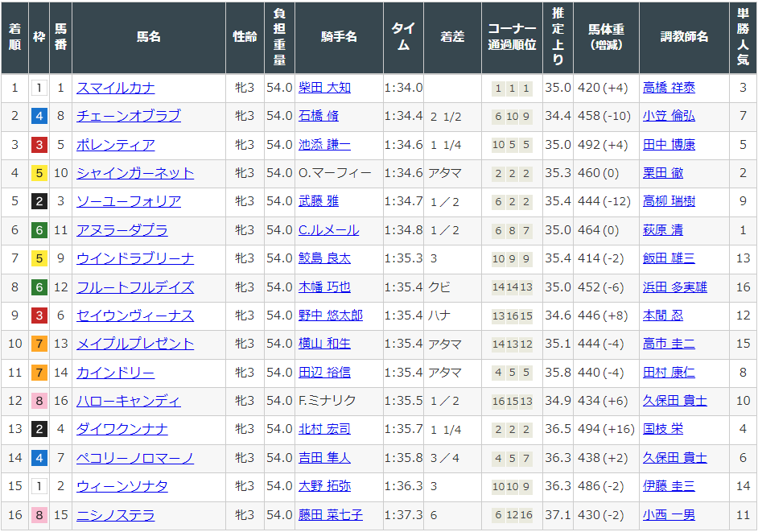This screenshot has height=532, width=758.
Task: Open jockey profile 柴田 大知
Action: click(324, 88)
